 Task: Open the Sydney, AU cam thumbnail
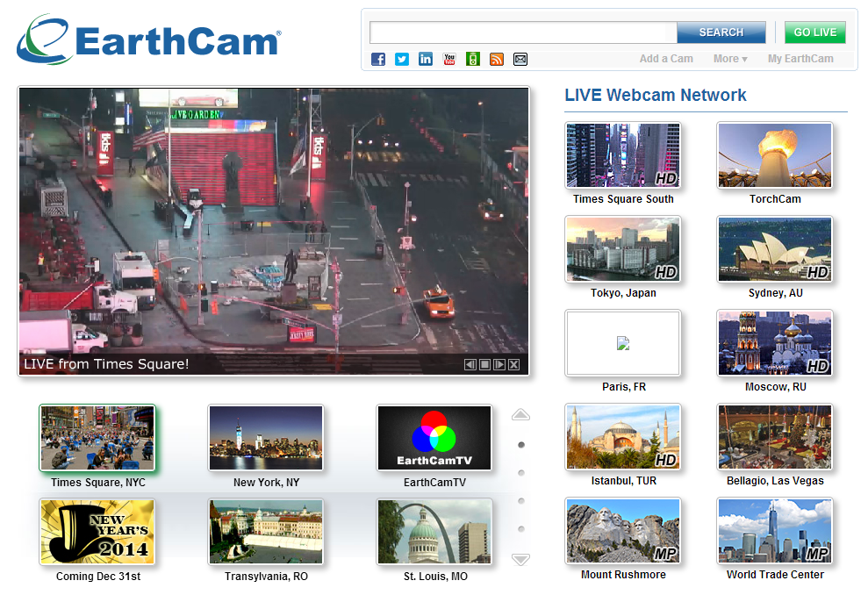[775, 249]
